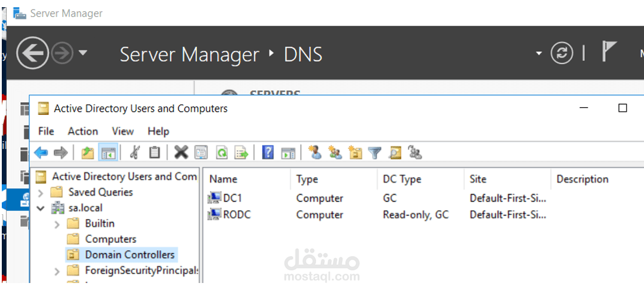The width and height of the screenshot is (644, 289).
Task: Open the Help menu
Action: [159, 132]
